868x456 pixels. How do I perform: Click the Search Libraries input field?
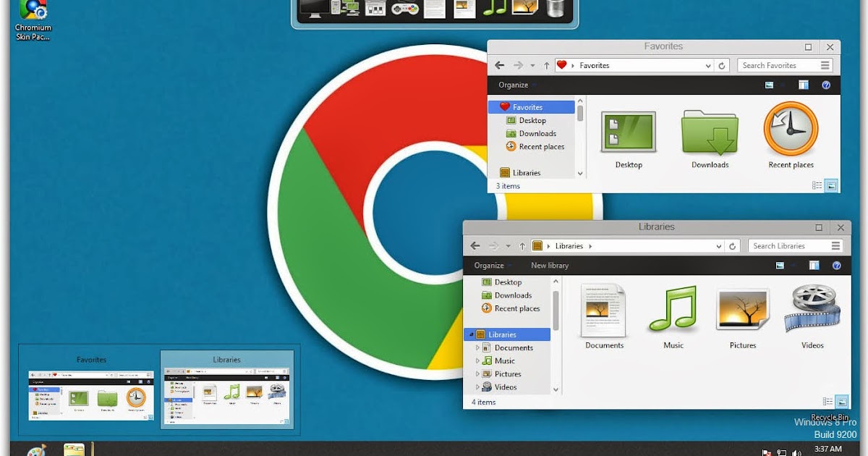[796, 245]
